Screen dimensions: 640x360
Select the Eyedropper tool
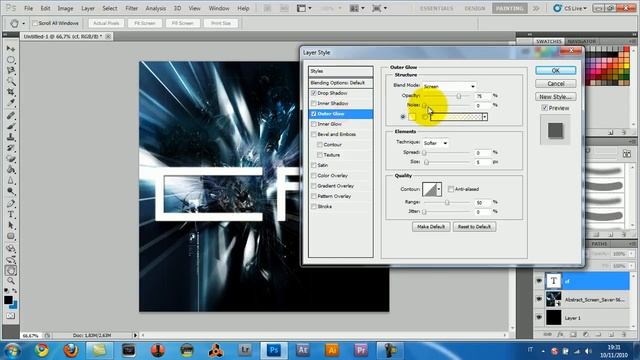(11, 103)
